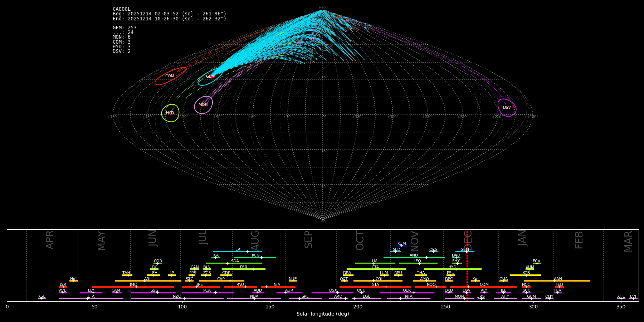Click the COM radiant ellipse on the sky map
Screen dimensions: 644x322
click(x=170, y=76)
